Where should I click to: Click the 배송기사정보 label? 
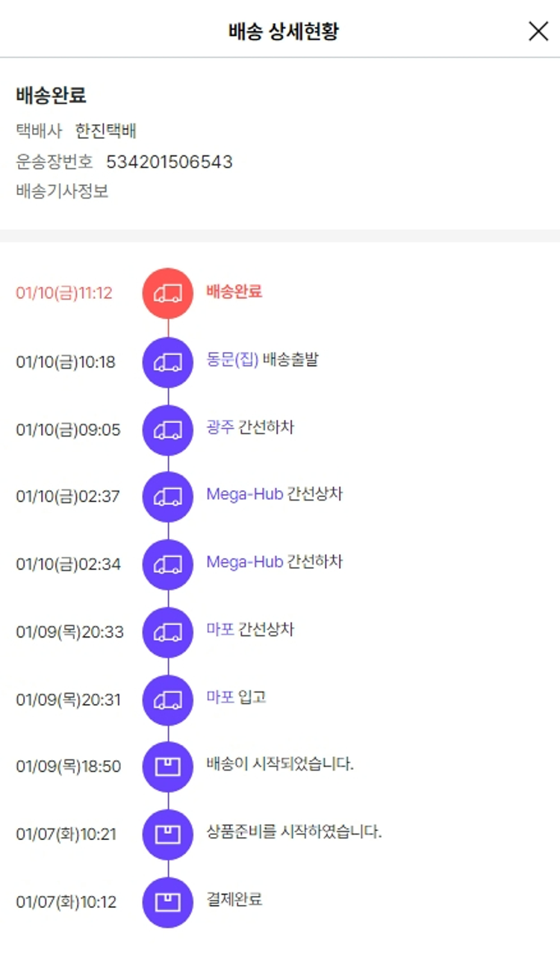point(62,191)
